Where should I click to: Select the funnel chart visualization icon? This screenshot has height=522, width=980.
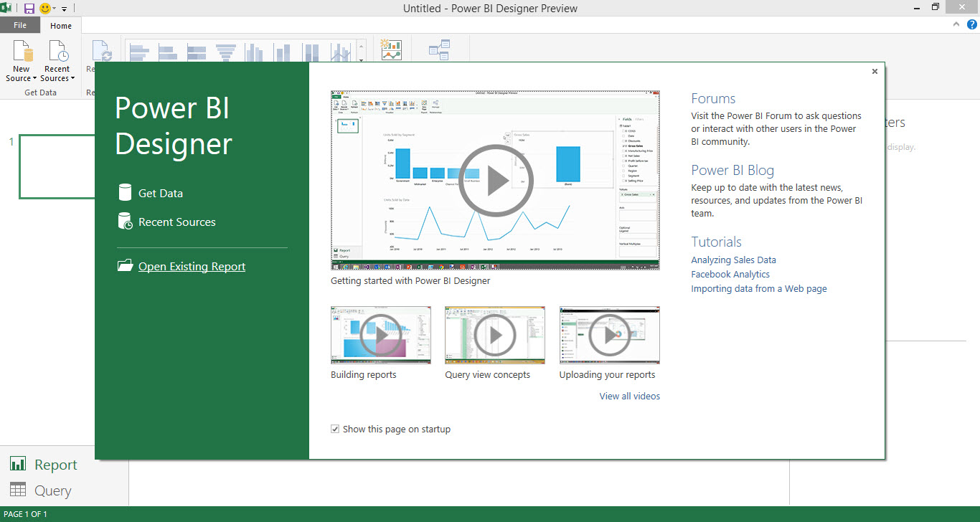pos(225,50)
